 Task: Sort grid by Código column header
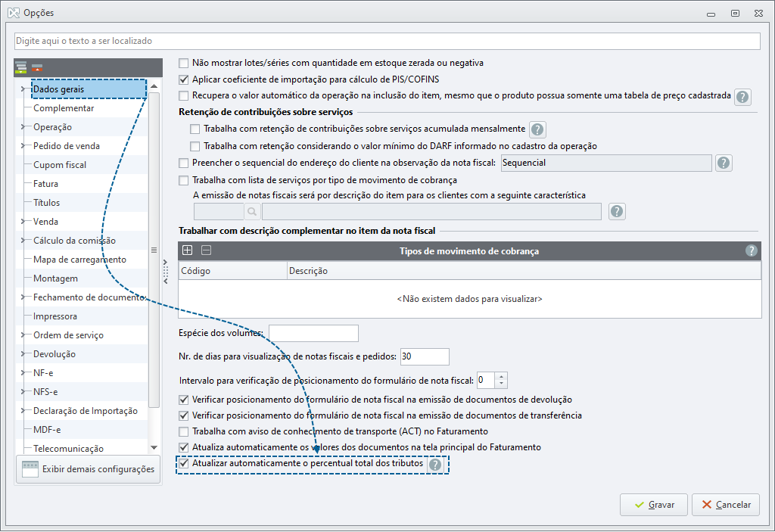coord(233,271)
